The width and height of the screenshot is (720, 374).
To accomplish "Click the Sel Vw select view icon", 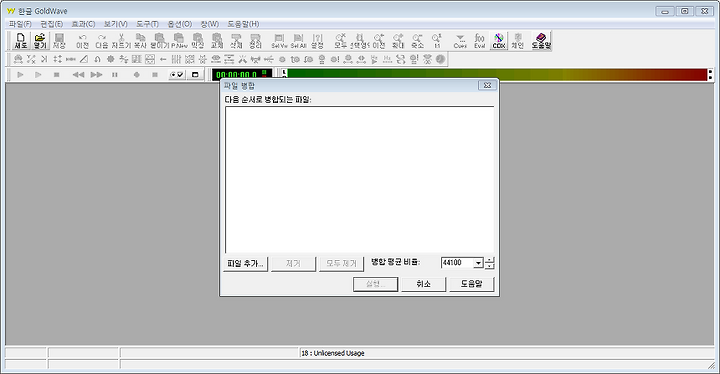I will (279, 40).
